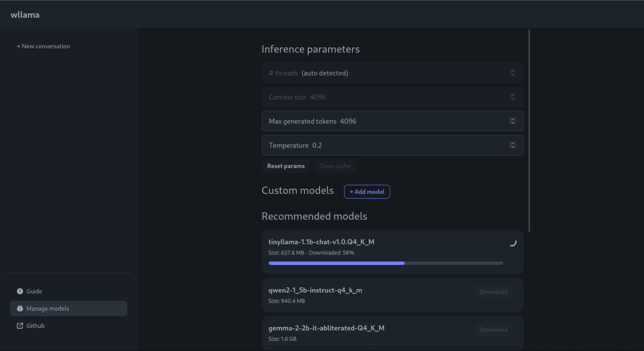Start a new conversation

pos(43,46)
